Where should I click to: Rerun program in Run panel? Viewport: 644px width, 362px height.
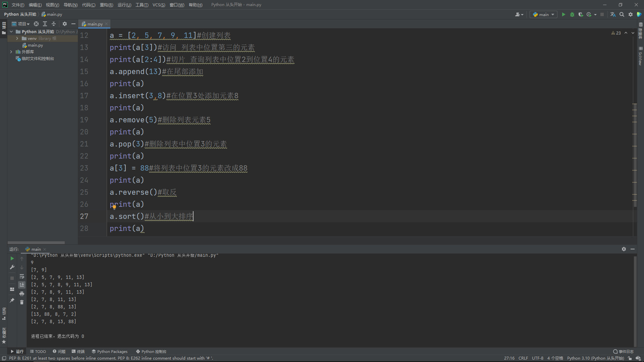[12, 258]
